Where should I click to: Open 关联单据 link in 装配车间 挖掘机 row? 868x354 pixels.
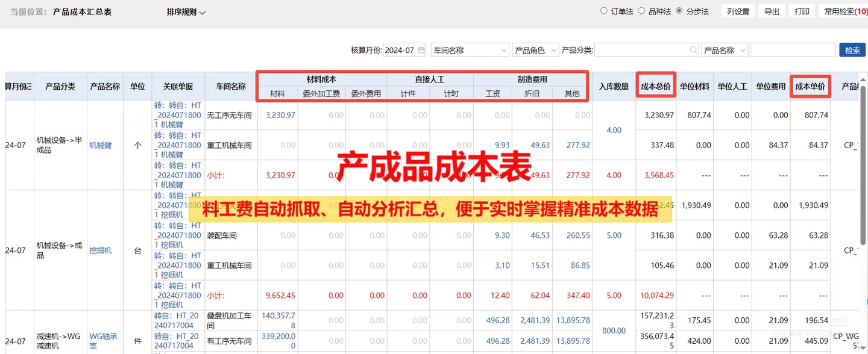[x=177, y=235]
